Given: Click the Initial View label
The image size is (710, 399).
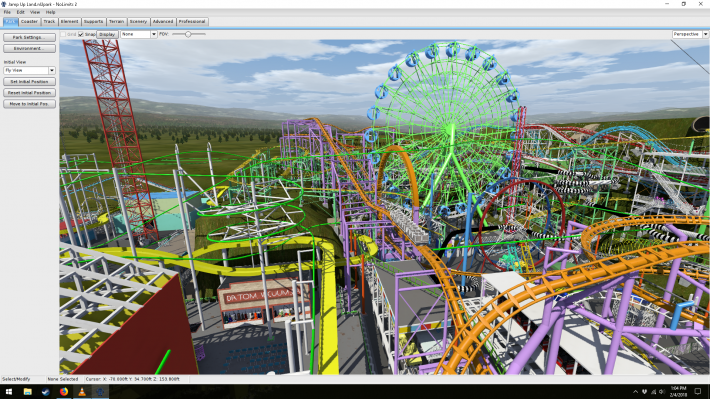Looking at the screenshot, I should pos(15,62).
